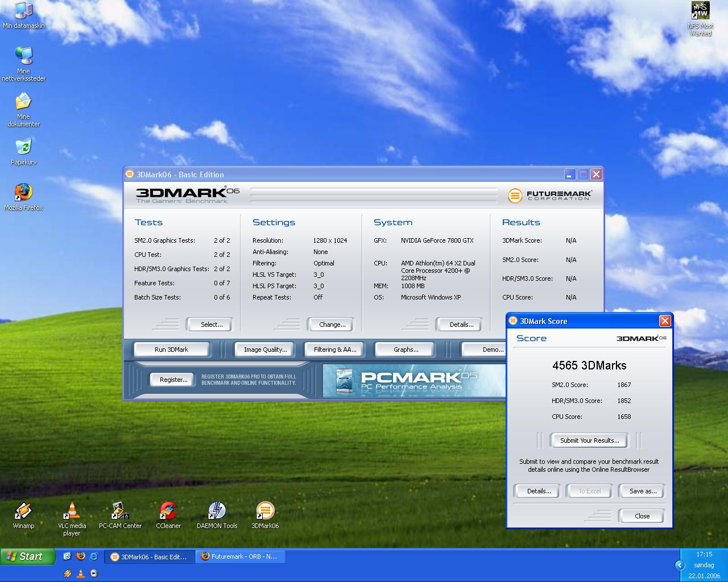
Task: Launch VLC media player desktop shortcut
Action: [72, 519]
